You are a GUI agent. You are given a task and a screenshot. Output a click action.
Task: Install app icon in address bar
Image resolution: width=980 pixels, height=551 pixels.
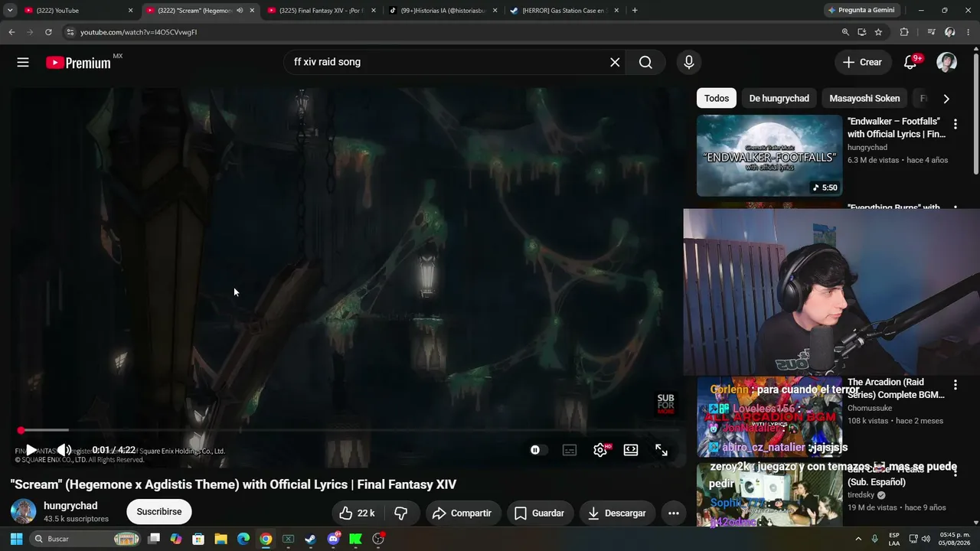pyautogui.click(x=861, y=32)
